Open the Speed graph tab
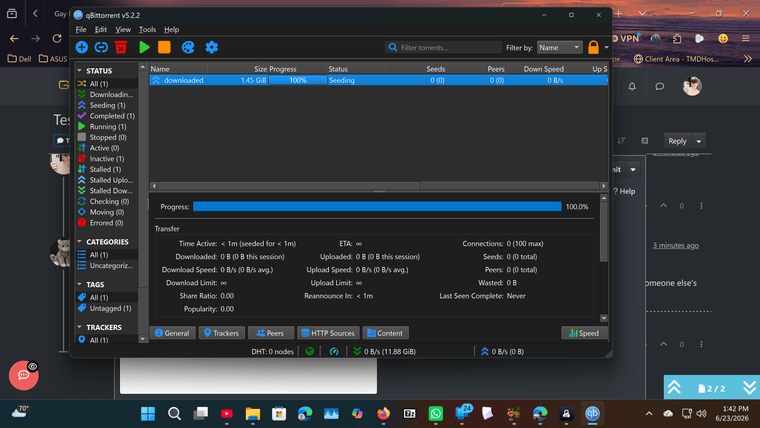This screenshot has width=760, height=428. click(x=584, y=333)
